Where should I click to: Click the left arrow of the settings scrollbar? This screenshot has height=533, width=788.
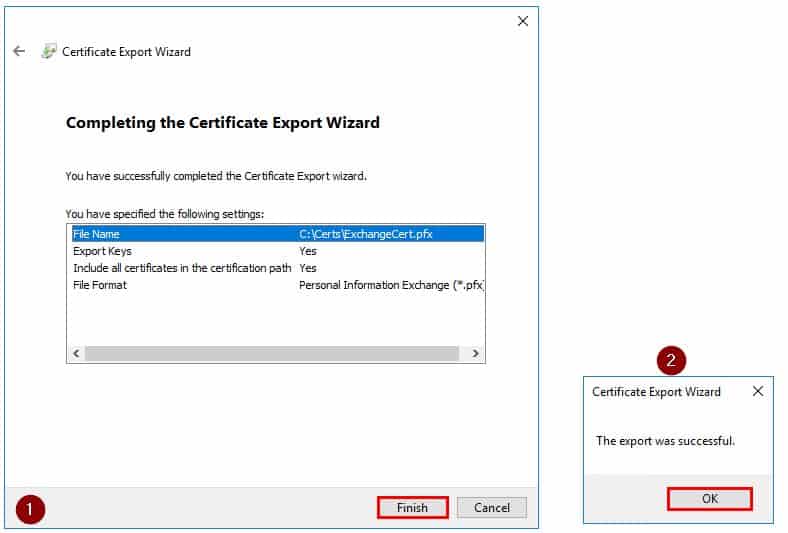[76, 353]
